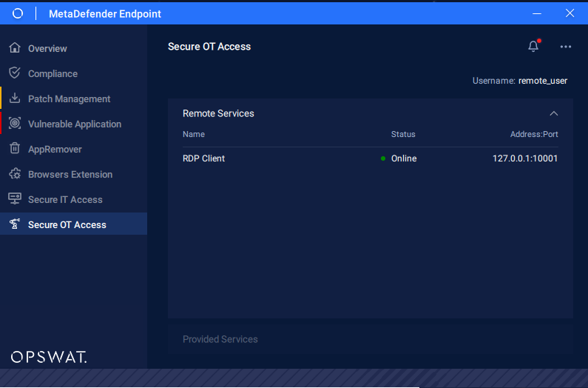Click the AppRemover trash icon
Screen dimensions: 588x388
pyautogui.click(x=15, y=148)
